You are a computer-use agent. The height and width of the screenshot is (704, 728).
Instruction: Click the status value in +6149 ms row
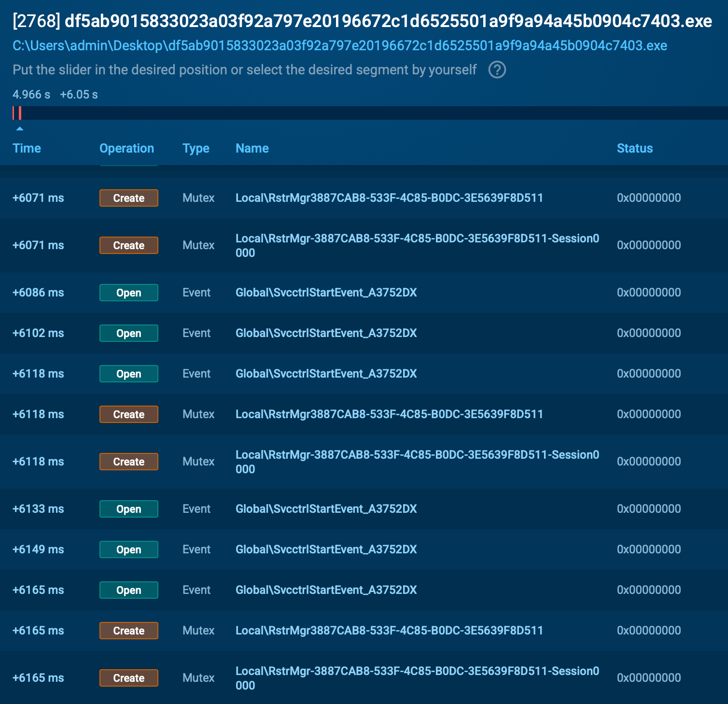click(648, 549)
